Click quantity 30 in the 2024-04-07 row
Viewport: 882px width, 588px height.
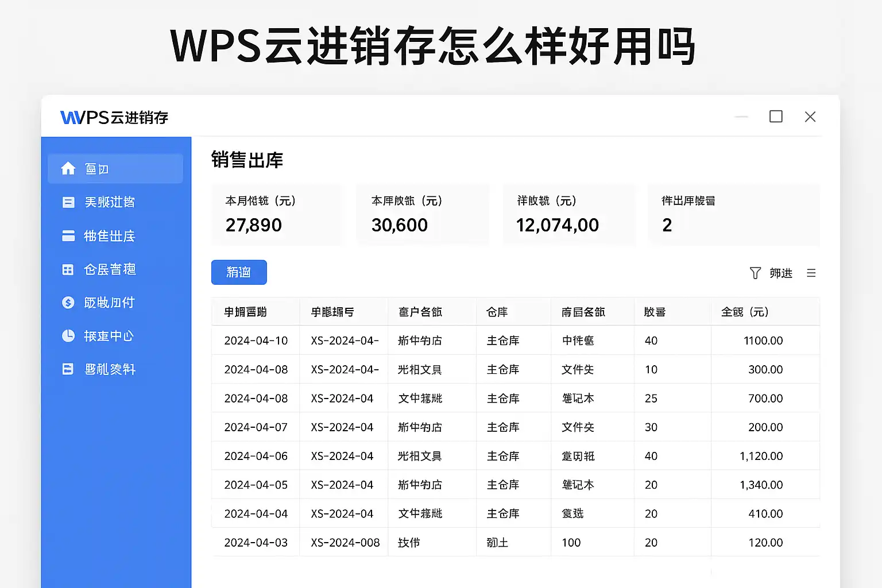click(651, 427)
